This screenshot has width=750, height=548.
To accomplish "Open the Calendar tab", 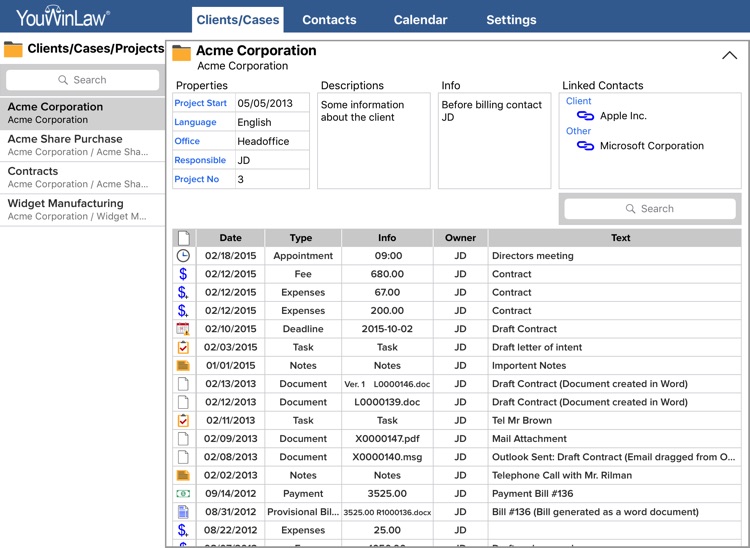I will (x=420, y=20).
